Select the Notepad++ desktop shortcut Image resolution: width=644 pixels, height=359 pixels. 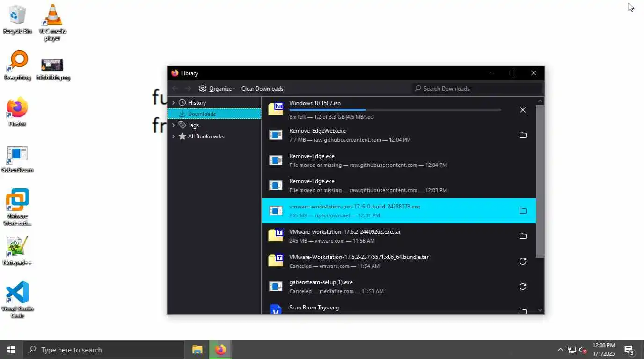coord(17,251)
